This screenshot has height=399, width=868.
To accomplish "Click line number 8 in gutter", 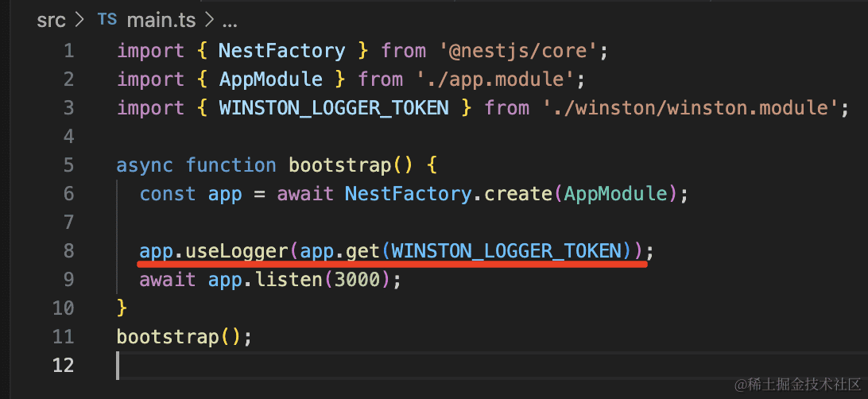I will point(68,251).
